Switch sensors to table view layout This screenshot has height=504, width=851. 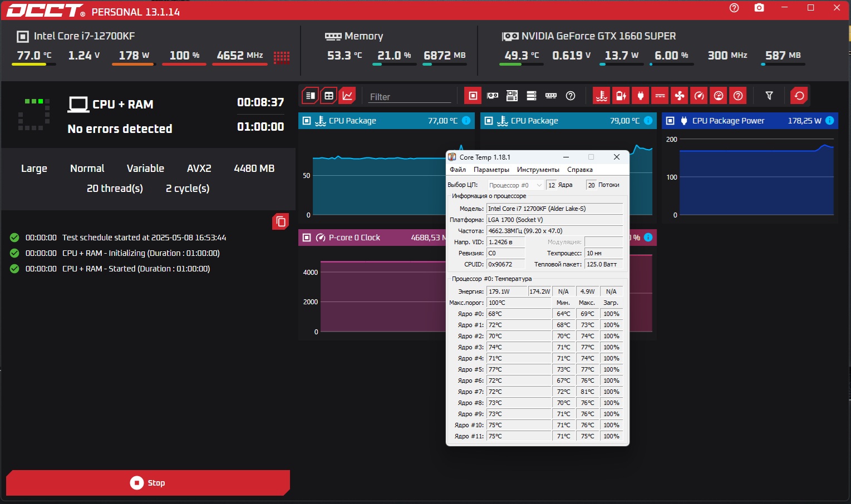(329, 96)
